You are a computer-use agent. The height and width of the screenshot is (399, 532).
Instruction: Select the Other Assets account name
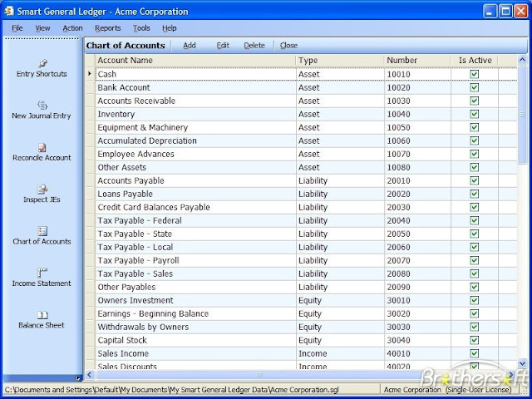pos(122,167)
